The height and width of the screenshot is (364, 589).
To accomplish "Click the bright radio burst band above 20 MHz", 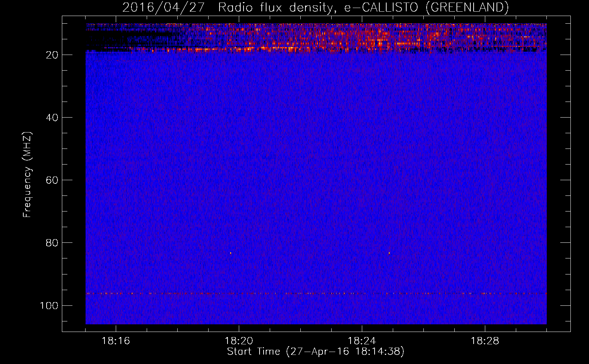I will point(316,38).
